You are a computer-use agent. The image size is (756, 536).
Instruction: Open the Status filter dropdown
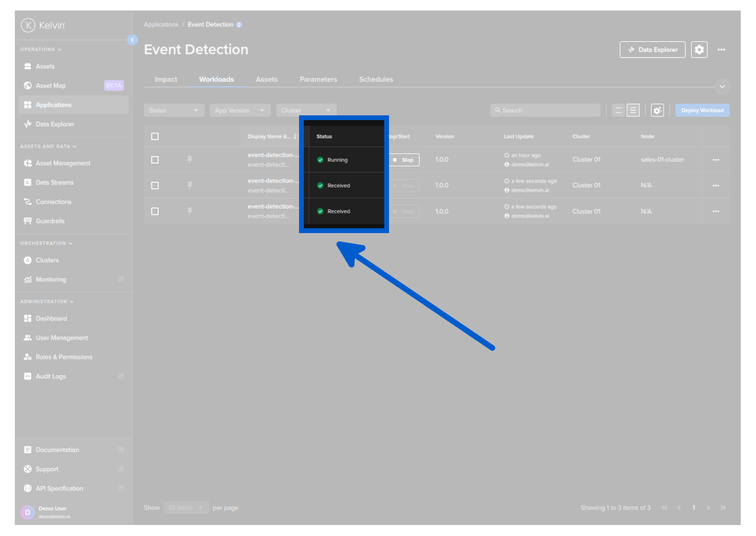[x=174, y=111]
